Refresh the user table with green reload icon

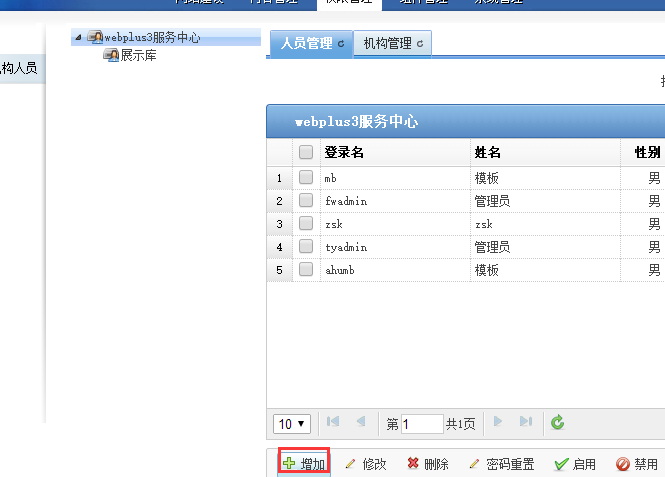click(558, 423)
